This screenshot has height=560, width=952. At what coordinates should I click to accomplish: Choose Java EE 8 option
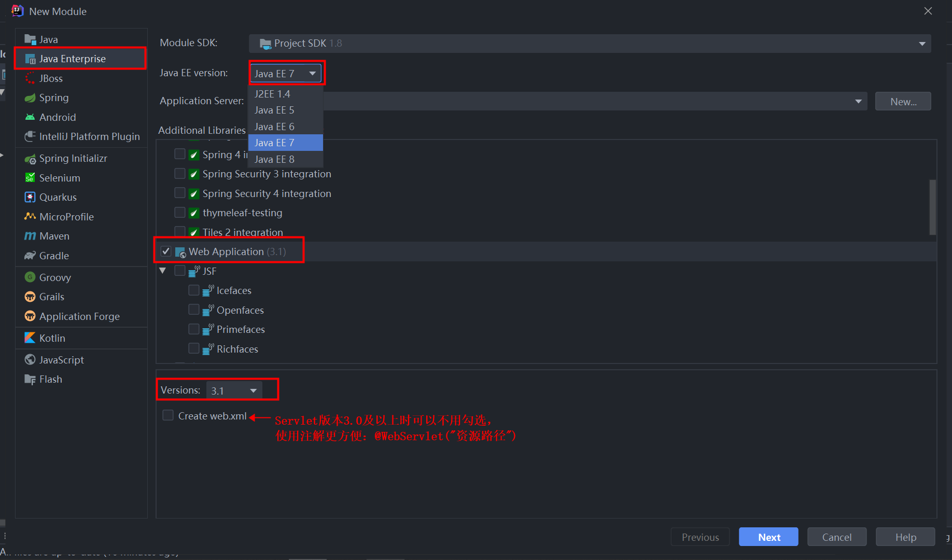(286, 159)
